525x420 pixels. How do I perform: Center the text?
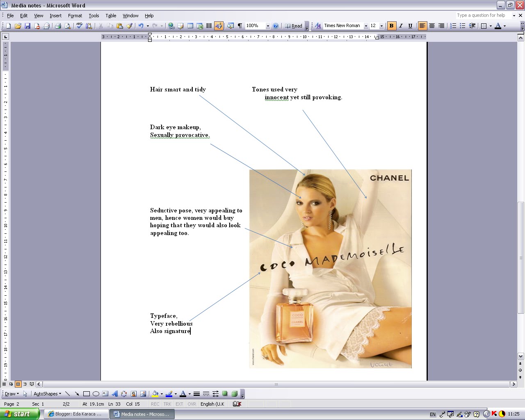click(431, 26)
